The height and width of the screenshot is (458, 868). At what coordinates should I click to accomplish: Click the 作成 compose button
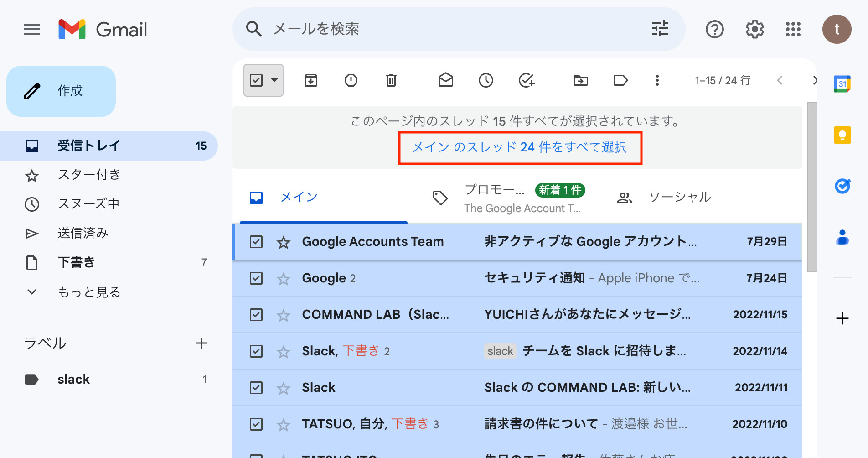(x=61, y=91)
